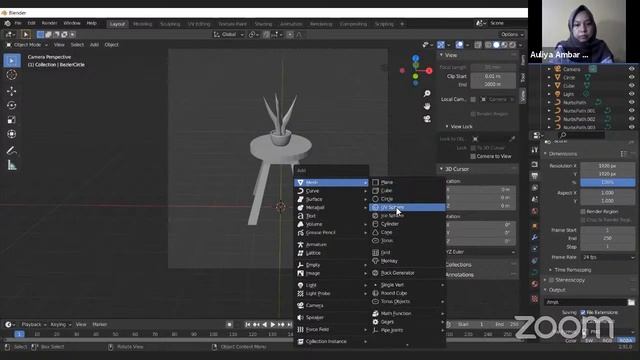Viewport: 640px width, 360px height.
Task: Switch to the Layout workspace tab
Action: 117,24
